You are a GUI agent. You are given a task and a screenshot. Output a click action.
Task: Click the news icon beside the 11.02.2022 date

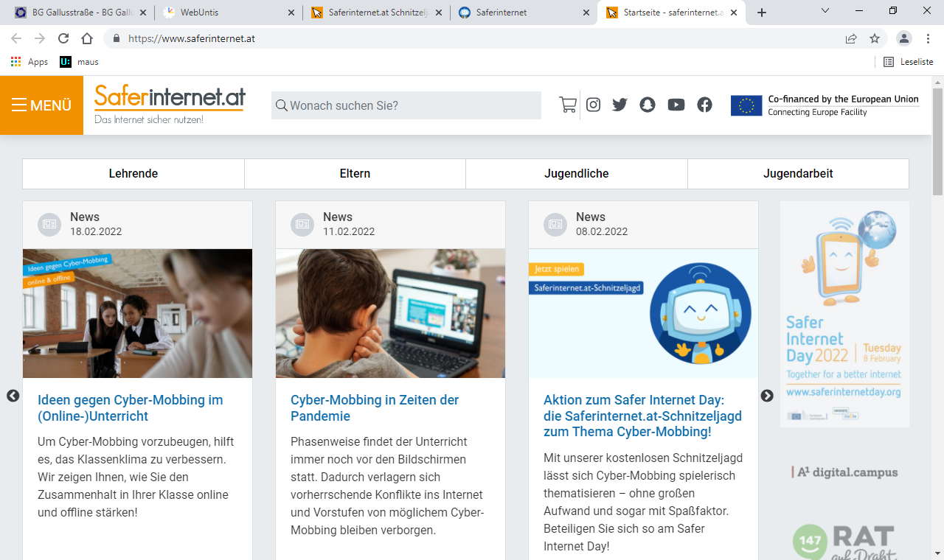[x=302, y=224]
